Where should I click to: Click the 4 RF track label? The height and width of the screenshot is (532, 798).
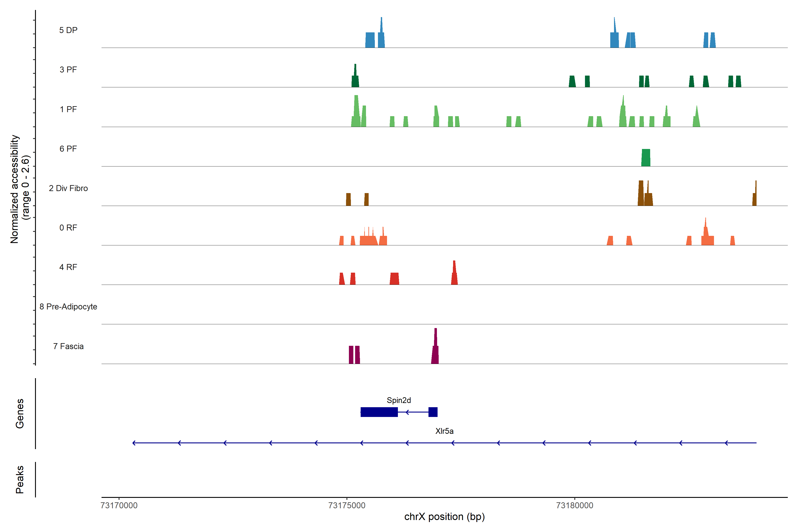tap(68, 267)
